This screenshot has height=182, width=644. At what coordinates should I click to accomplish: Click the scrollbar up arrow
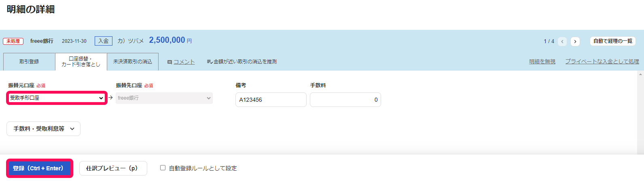(640, 74)
